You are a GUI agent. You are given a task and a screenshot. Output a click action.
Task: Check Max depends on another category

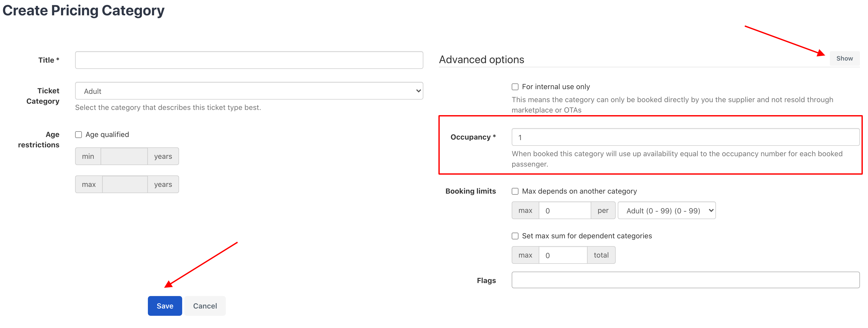515,191
